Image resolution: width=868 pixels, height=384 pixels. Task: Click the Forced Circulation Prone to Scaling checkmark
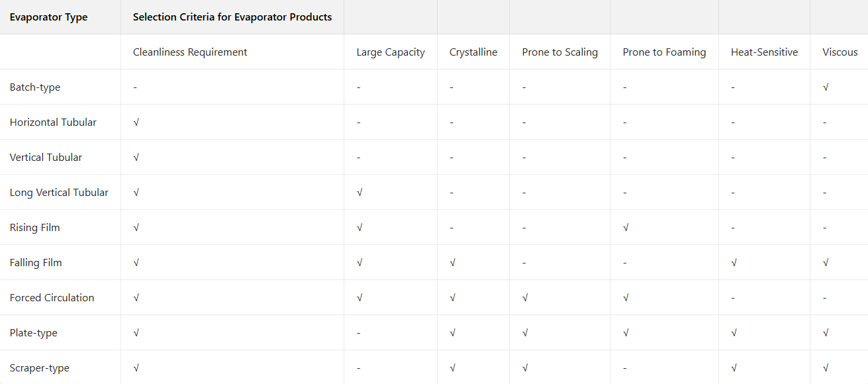click(525, 298)
